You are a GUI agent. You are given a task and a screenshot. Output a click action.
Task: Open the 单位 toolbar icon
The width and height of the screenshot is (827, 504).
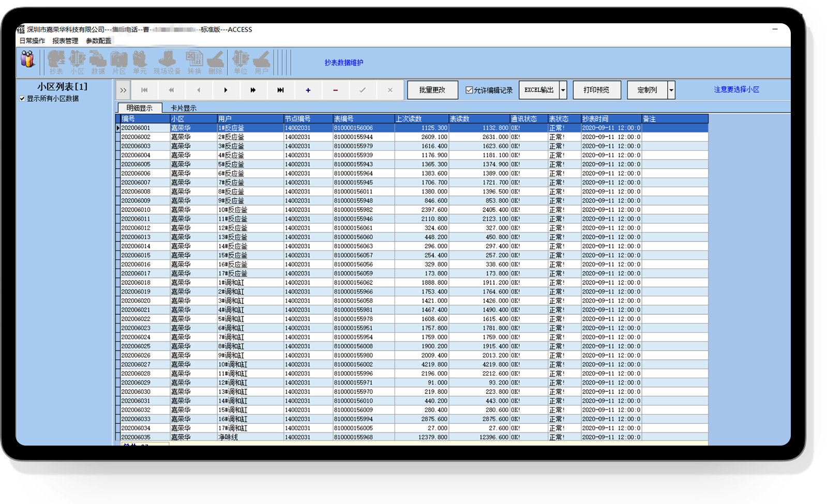click(x=240, y=63)
